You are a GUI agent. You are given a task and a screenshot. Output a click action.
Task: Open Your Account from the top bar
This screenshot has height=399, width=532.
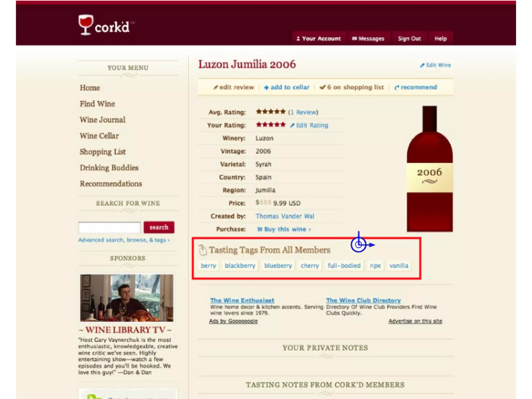pos(319,38)
